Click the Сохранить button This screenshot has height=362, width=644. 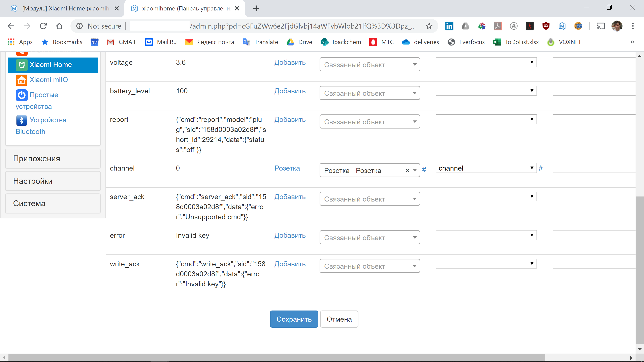[294, 319]
